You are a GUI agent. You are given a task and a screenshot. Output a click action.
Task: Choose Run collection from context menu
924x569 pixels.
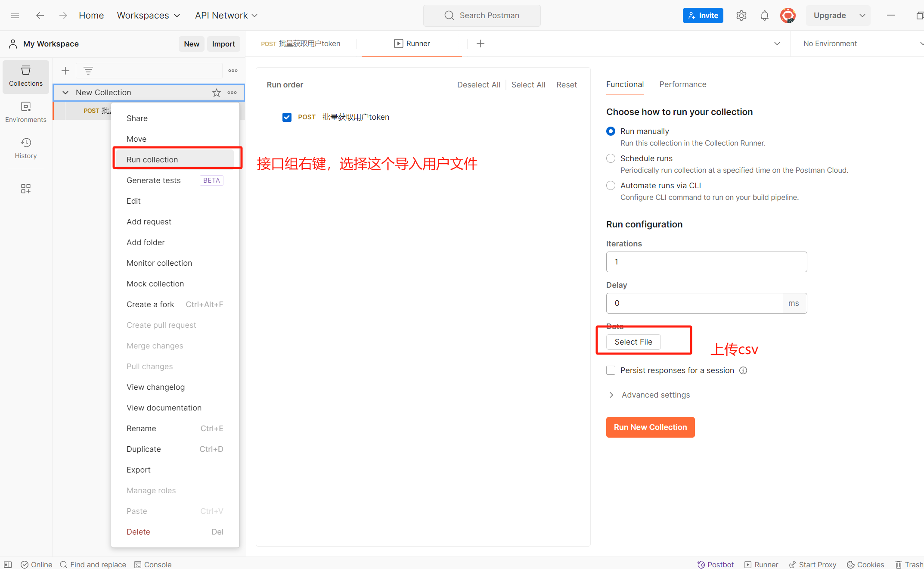pos(152,160)
